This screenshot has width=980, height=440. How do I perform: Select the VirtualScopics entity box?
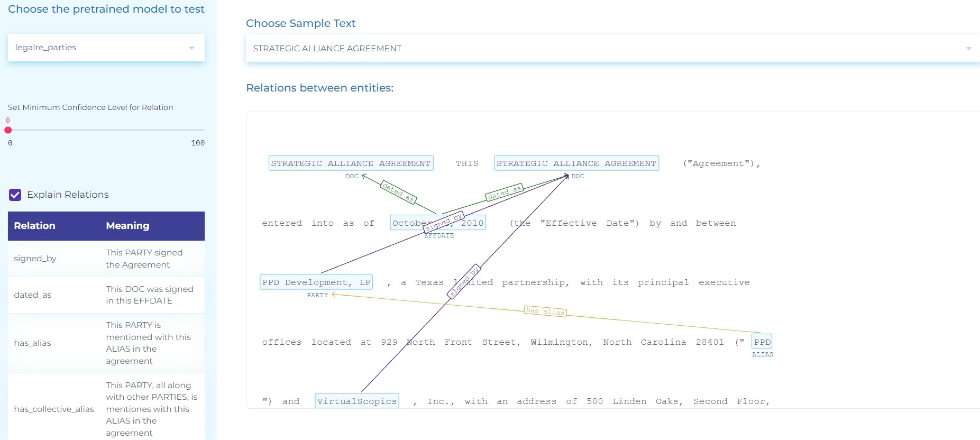pos(356,401)
